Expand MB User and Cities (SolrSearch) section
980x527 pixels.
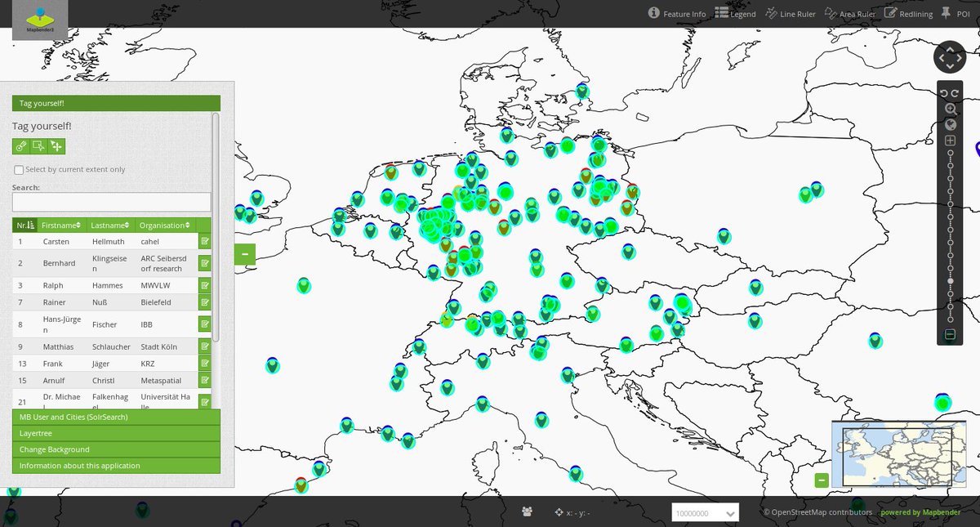click(116, 417)
